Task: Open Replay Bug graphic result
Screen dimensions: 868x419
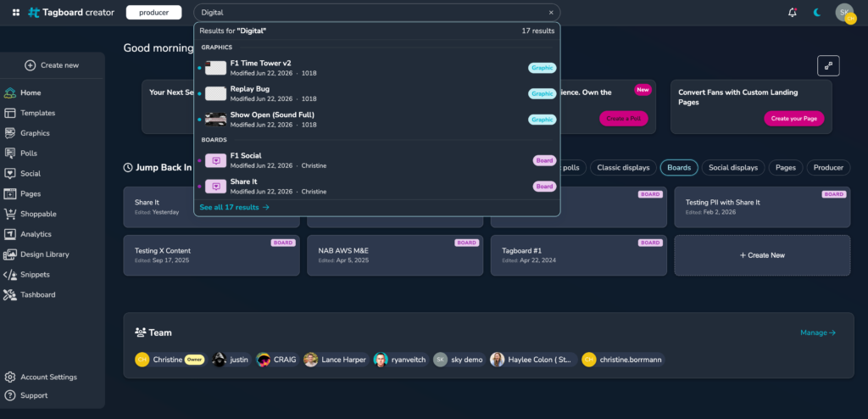Action: (x=377, y=93)
